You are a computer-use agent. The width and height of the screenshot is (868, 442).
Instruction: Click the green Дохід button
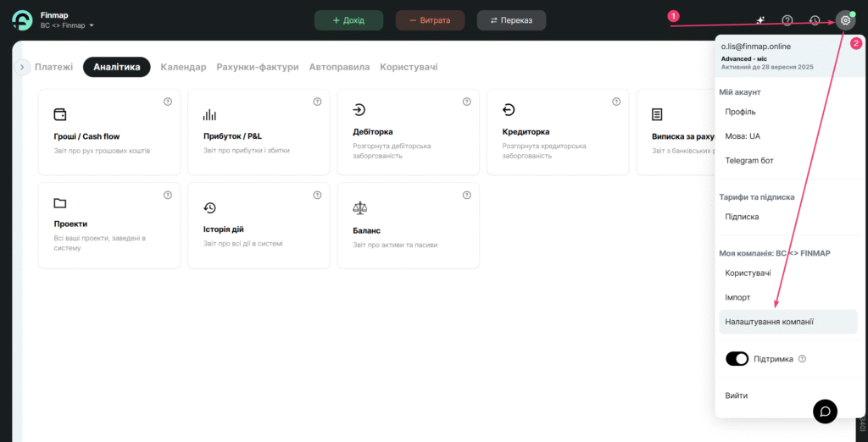tap(348, 20)
